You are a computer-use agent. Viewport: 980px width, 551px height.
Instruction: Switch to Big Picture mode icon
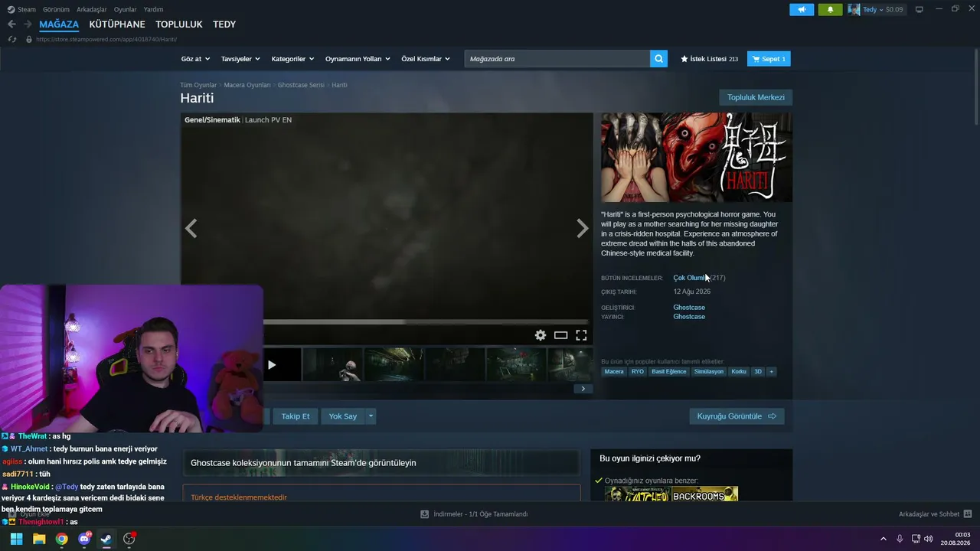pos(920,9)
